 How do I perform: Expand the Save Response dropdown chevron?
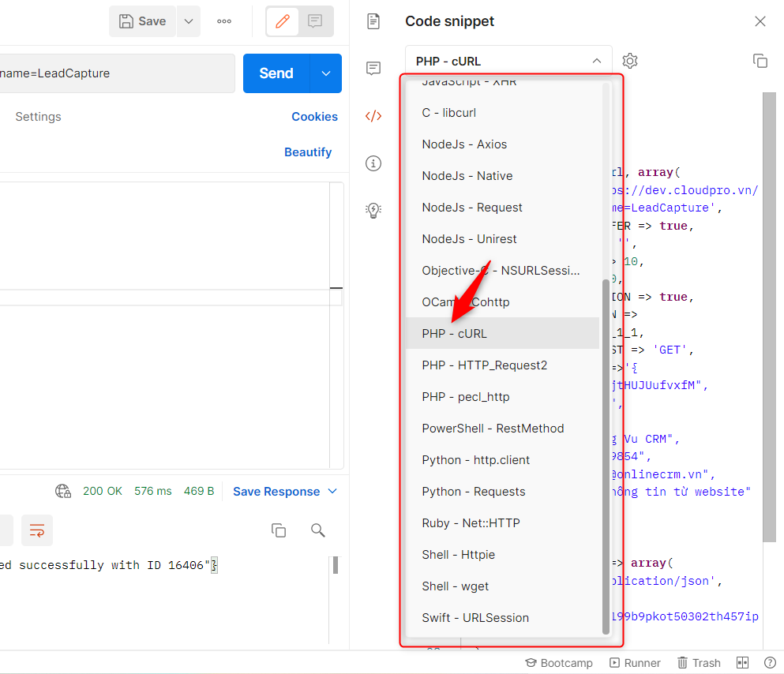tap(332, 491)
